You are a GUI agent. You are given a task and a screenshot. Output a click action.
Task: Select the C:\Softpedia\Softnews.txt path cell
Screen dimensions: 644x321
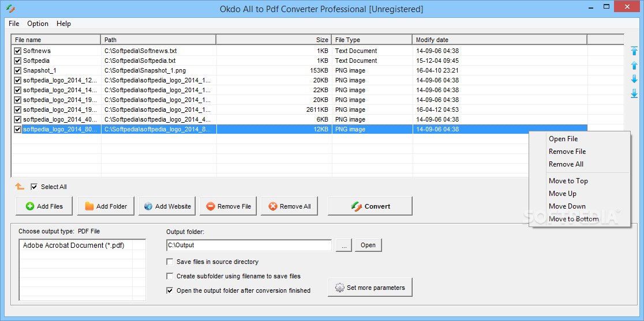[140, 51]
